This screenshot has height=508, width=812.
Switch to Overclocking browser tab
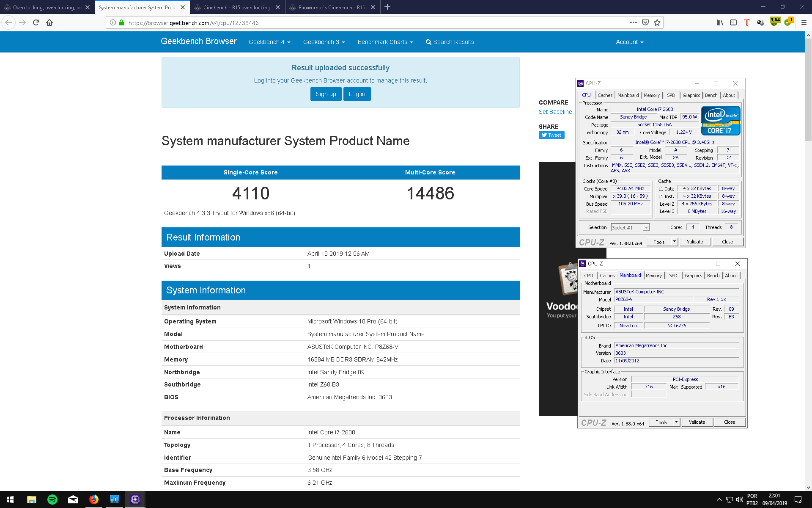[47, 7]
